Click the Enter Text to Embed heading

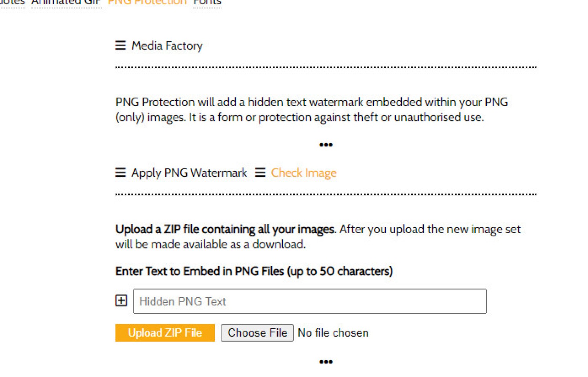(x=254, y=271)
